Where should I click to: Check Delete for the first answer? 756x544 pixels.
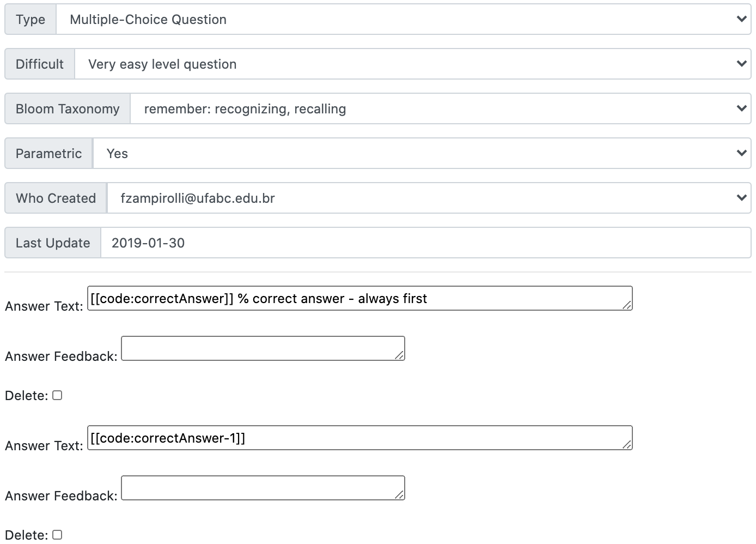[x=57, y=395]
